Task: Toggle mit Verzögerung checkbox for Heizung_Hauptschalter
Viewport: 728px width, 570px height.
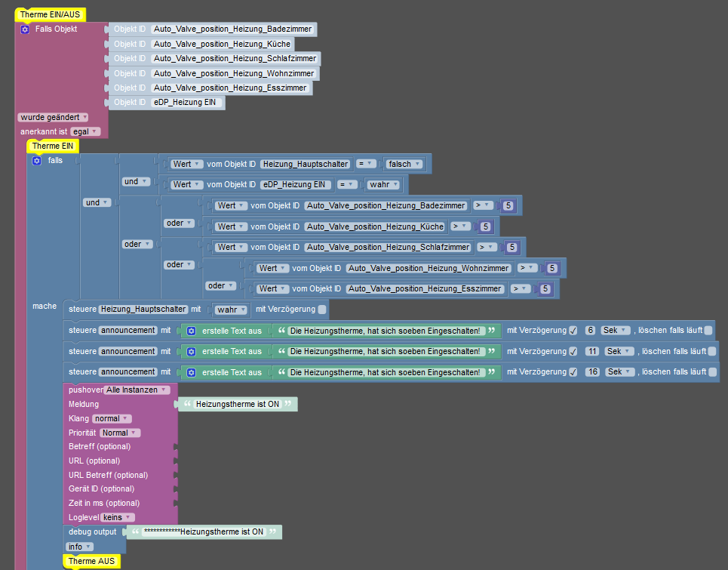Action: tap(322, 310)
